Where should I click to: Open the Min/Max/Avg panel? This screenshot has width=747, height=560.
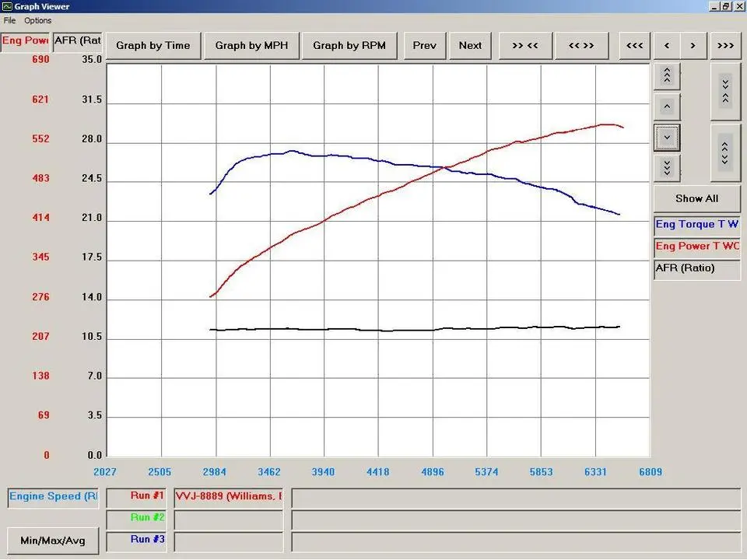tap(53, 541)
